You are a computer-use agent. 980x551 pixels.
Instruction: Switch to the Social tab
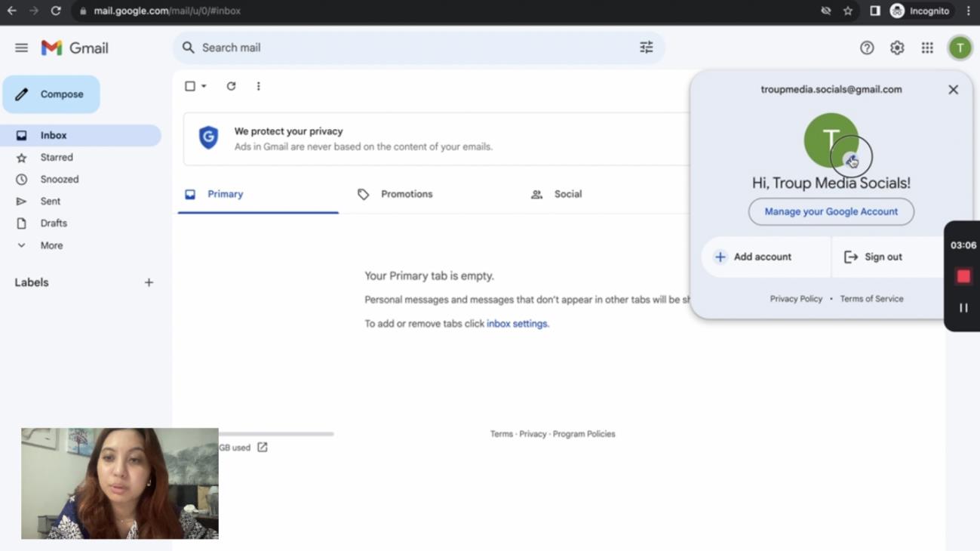coord(567,194)
